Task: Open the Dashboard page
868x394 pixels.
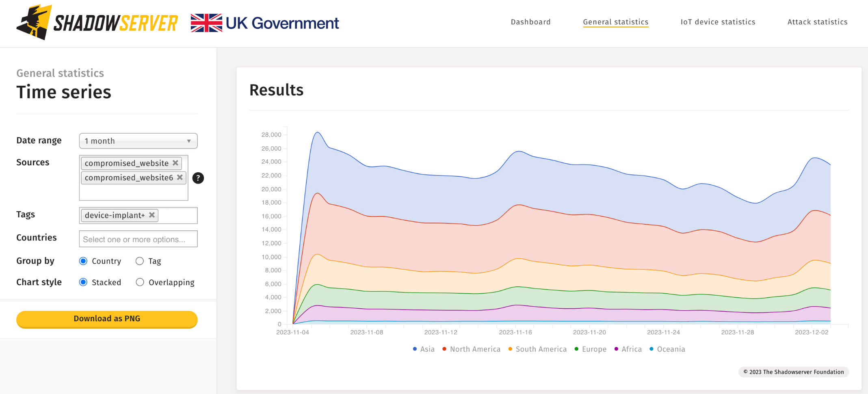Action: (530, 22)
